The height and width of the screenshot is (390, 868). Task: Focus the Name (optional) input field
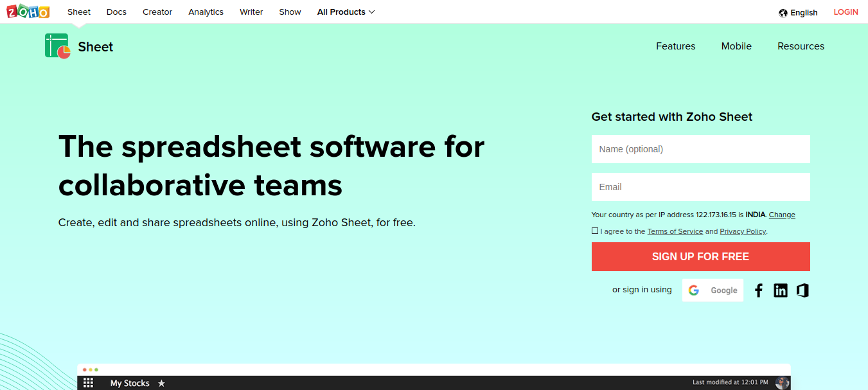point(701,149)
